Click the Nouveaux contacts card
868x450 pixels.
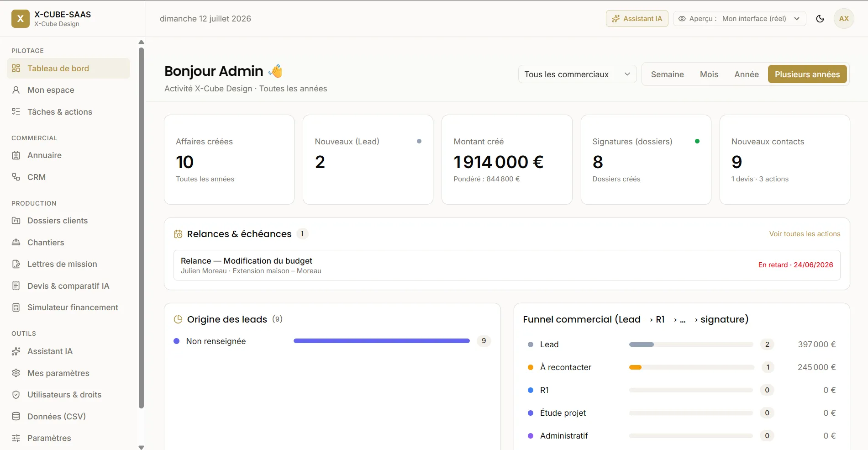pyautogui.click(x=784, y=159)
